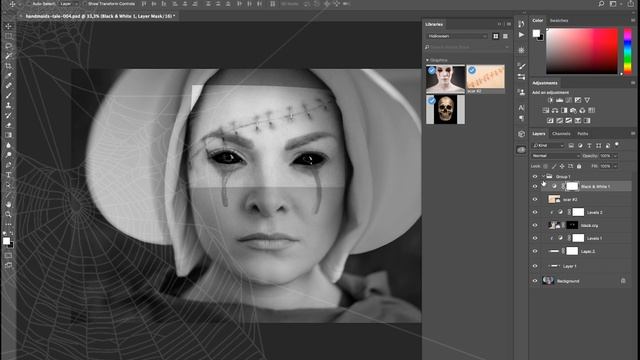
Task: Hide the scar #2 layer
Action: [535, 199]
